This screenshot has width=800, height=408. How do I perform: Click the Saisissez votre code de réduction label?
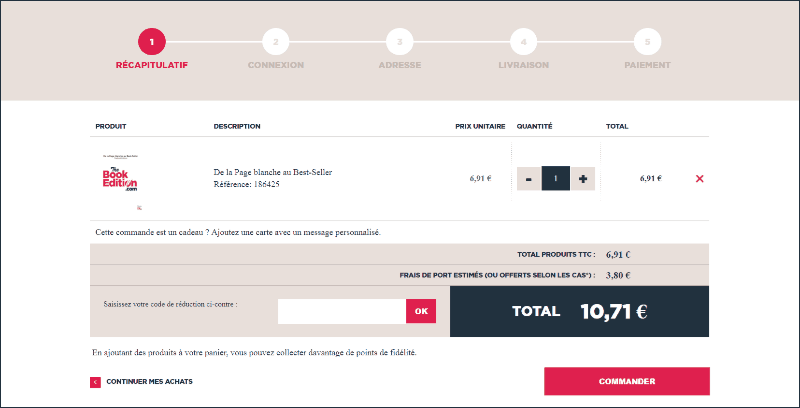pyautogui.click(x=170, y=304)
